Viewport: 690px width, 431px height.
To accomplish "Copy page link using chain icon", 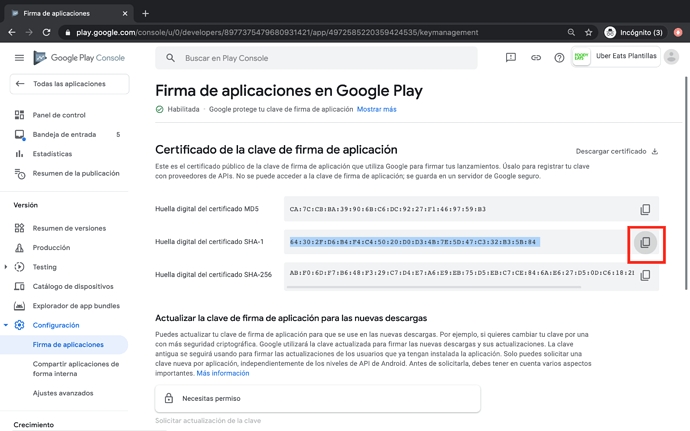I will point(536,58).
